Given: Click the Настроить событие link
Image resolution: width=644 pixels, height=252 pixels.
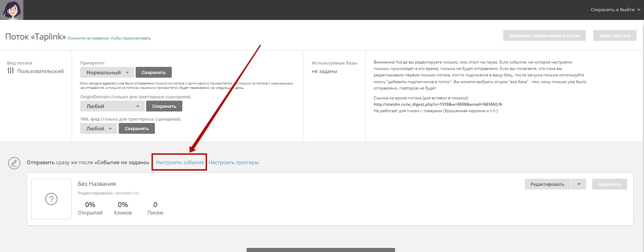Looking at the screenshot, I should 180,162.
